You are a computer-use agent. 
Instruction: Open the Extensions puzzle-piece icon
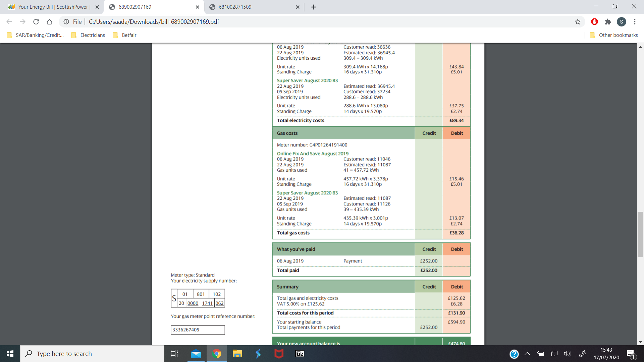click(608, 22)
